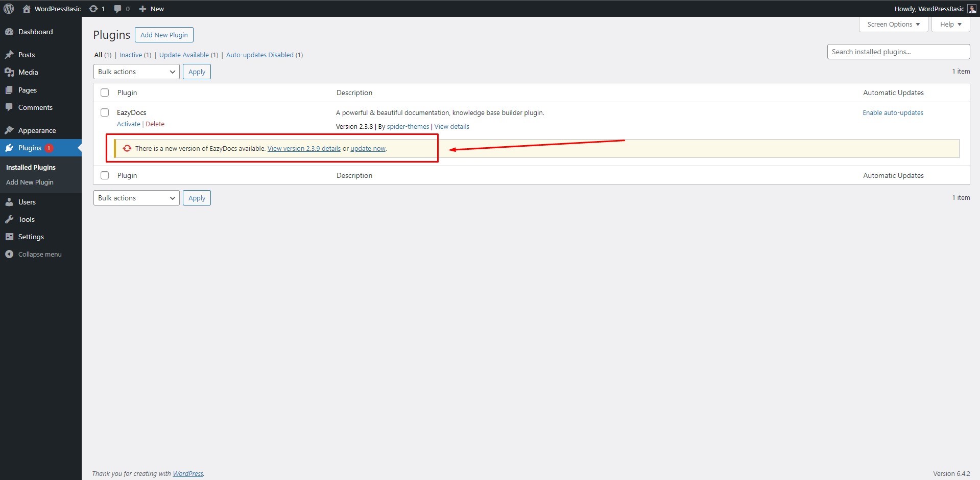The height and width of the screenshot is (480, 980).
Task: Click the Users icon in sidebar
Action: 9,202
